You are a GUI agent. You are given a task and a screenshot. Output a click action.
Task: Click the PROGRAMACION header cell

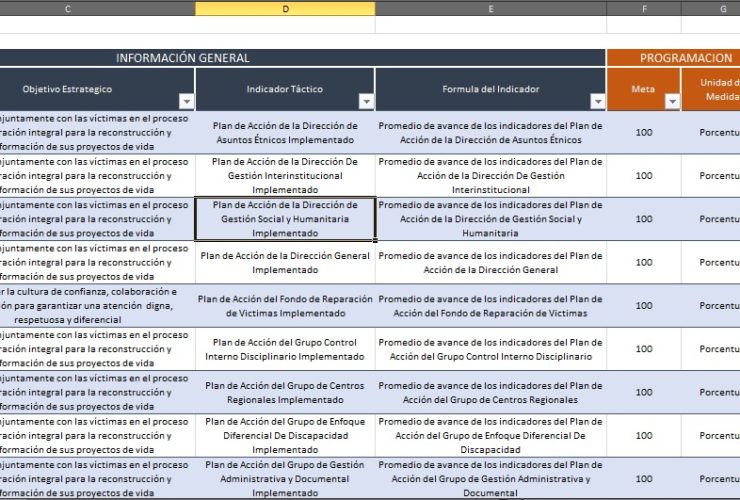pos(673,58)
